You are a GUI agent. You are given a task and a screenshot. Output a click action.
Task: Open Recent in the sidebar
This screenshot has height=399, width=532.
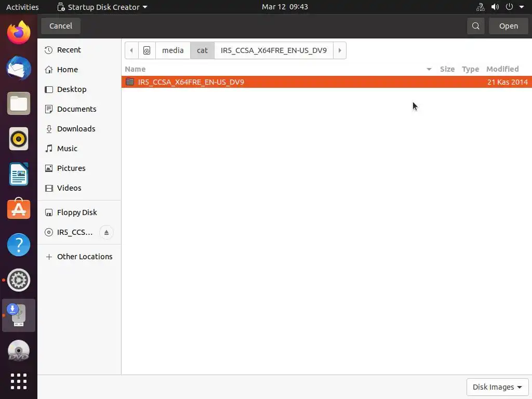point(79,50)
